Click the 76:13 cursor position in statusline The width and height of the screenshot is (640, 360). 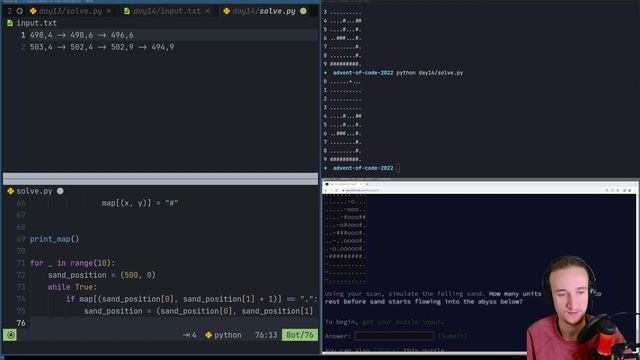[x=266, y=335]
